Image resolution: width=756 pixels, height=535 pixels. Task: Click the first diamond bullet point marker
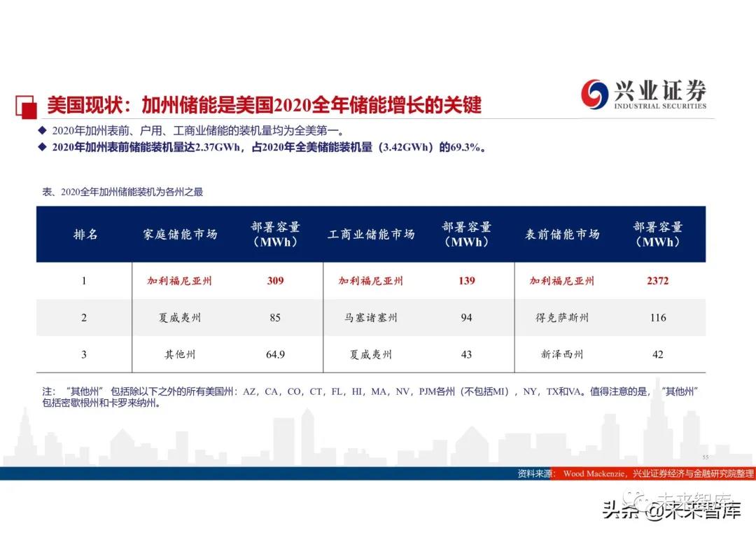[43, 131]
